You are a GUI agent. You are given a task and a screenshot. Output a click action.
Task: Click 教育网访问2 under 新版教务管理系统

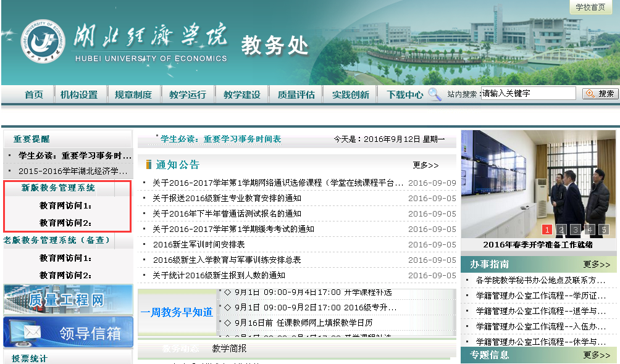[x=65, y=223]
